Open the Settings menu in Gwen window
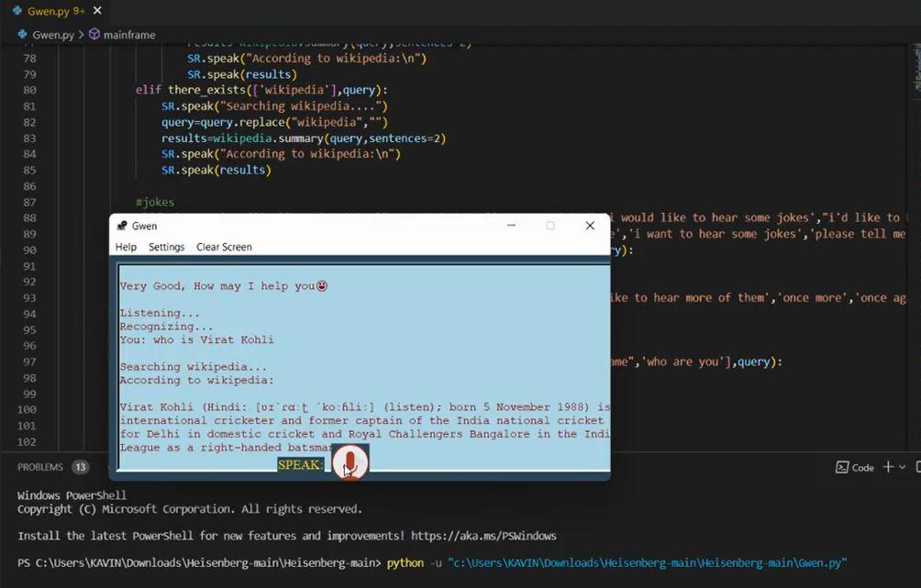Viewport: 921px width, 588px height. click(166, 247)
